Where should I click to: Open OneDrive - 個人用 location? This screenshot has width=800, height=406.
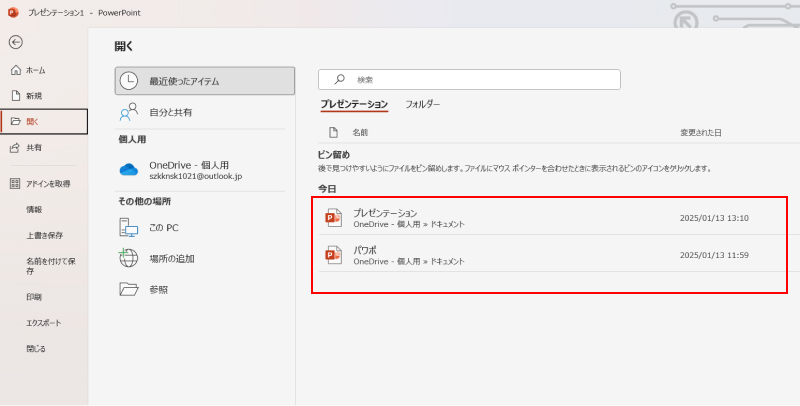coord(205,170)
